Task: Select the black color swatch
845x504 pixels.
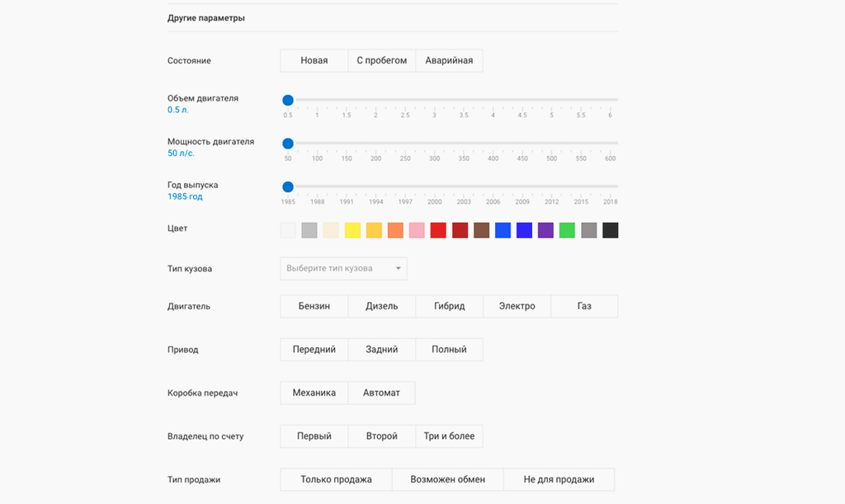Action: point(610,230)
